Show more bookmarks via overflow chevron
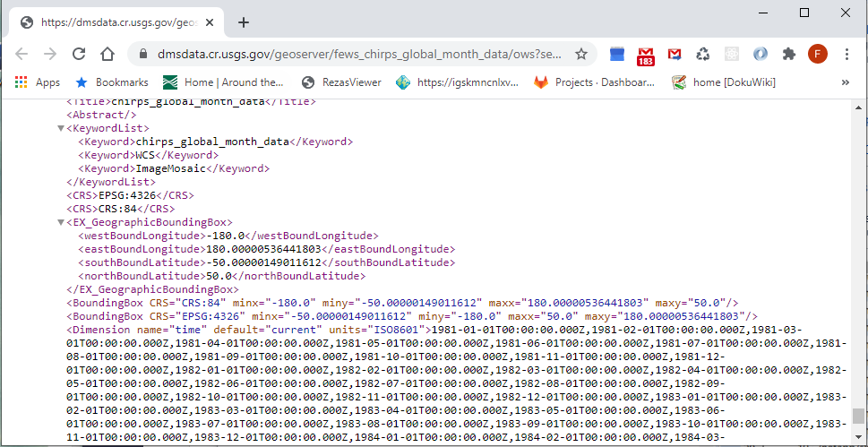This screenshot has width=868, height=447. [x=845, y=82]
